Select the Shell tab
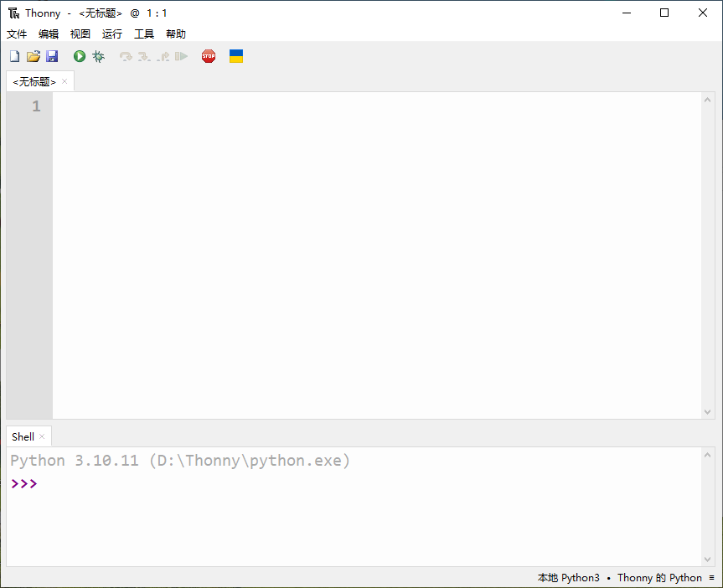The height and width of the screenshot is (588, 723). point(23,436)
